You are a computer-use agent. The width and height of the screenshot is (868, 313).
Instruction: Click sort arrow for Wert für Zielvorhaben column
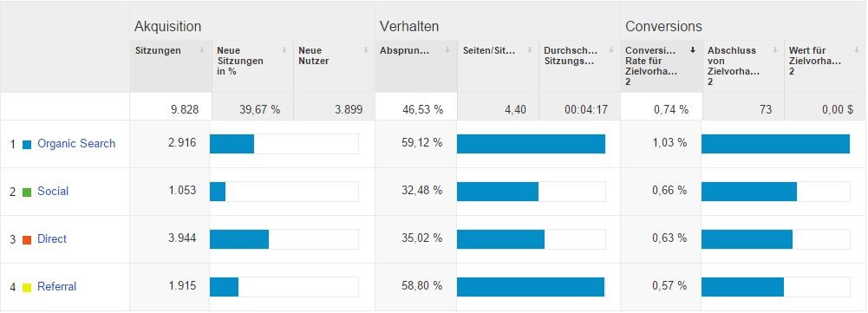click(857, 50)
